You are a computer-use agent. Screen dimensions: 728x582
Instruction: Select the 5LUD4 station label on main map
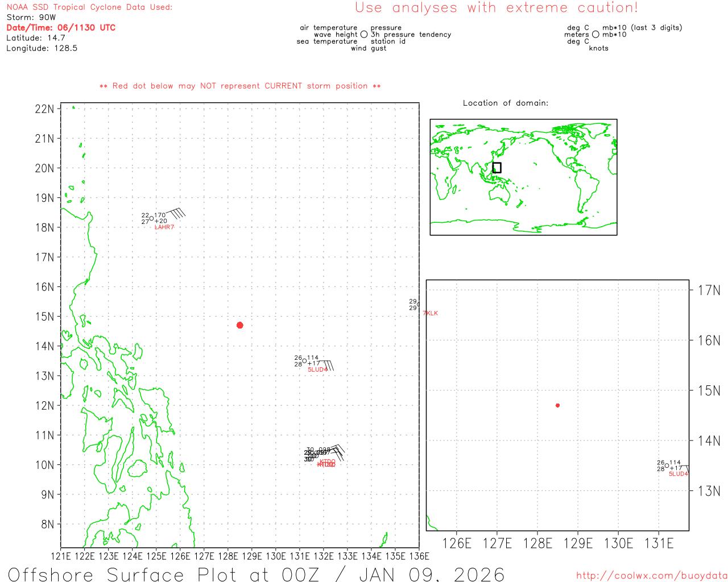(x=317, y=370)
